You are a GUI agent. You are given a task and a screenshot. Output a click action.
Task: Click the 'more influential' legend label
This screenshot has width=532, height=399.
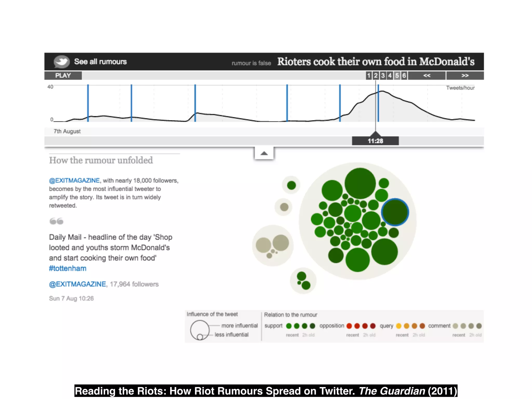(x=240, y=325)
